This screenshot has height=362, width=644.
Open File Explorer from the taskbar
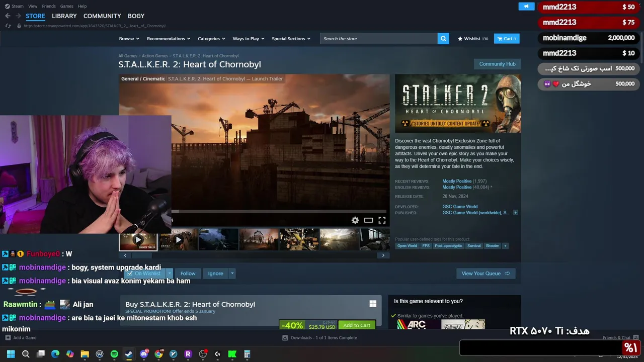coord(85,354)
